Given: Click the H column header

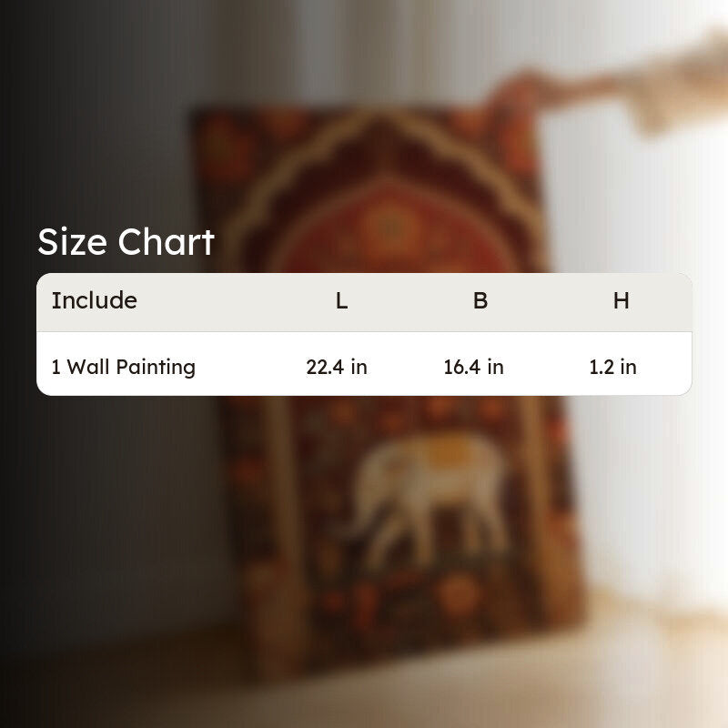Looking at the screenshot, I should click(x=622, y=301).
